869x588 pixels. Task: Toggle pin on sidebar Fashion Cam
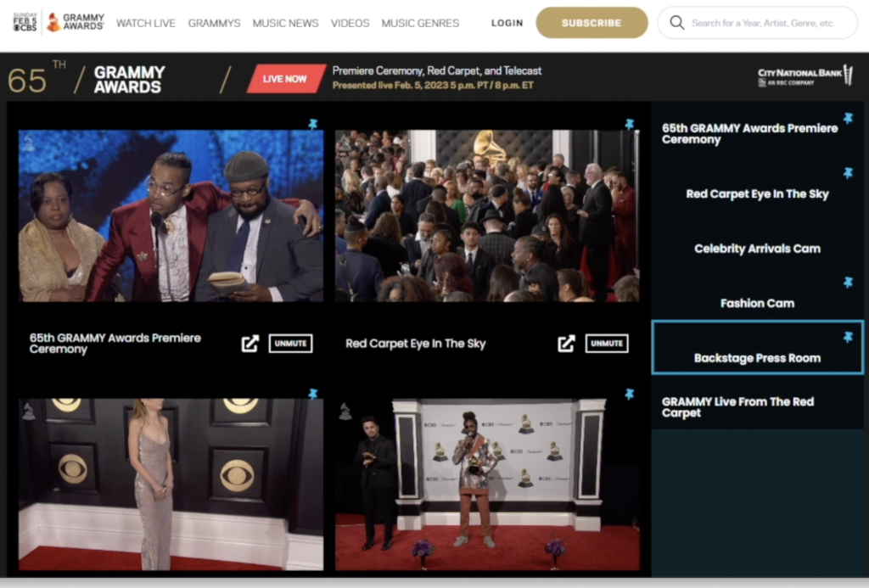point(848,283)
